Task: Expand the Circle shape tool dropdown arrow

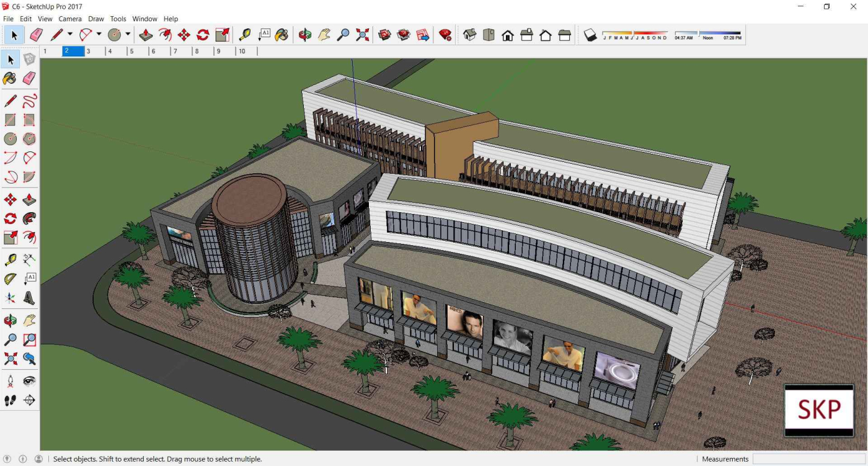Action: click(128, 35)
